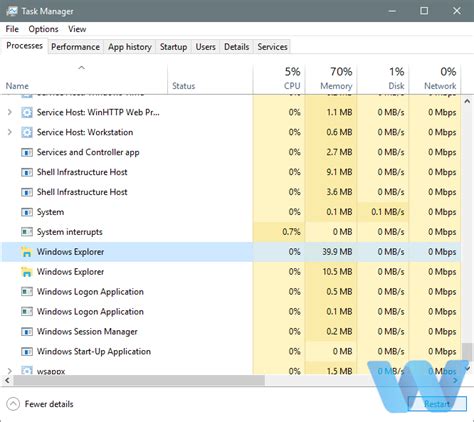Minimize the Task Manager window
The height and width of the screenshot is (422, 474).
pyautogui.click(x=392, y=11)
